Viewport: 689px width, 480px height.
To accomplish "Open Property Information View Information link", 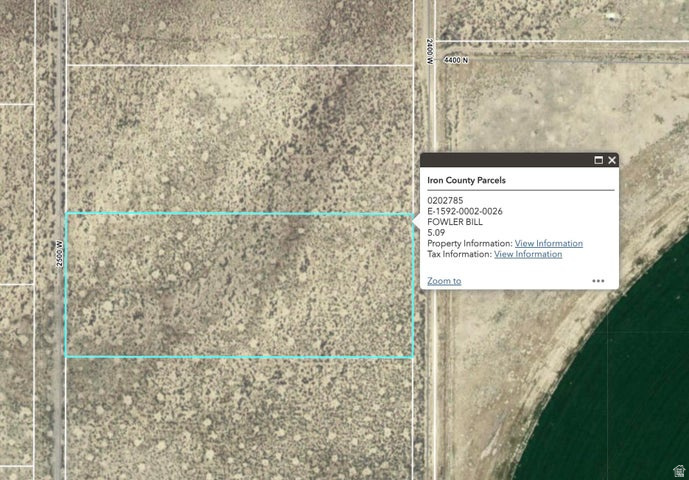I will (548, 243).
